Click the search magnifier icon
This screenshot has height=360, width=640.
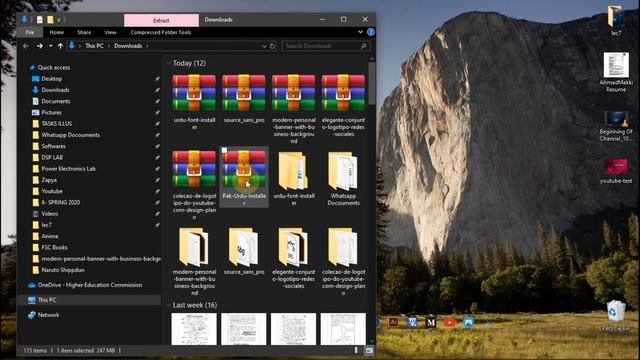[x=363, y=46]
